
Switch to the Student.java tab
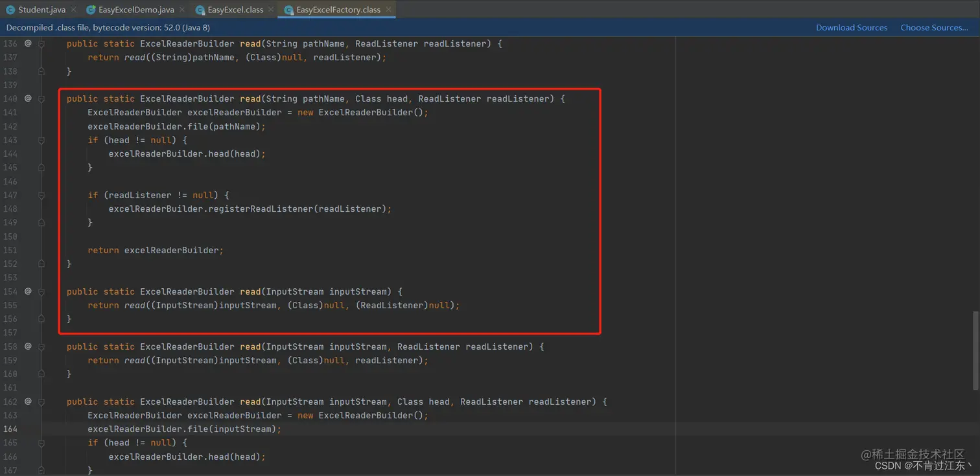(40, 10)
